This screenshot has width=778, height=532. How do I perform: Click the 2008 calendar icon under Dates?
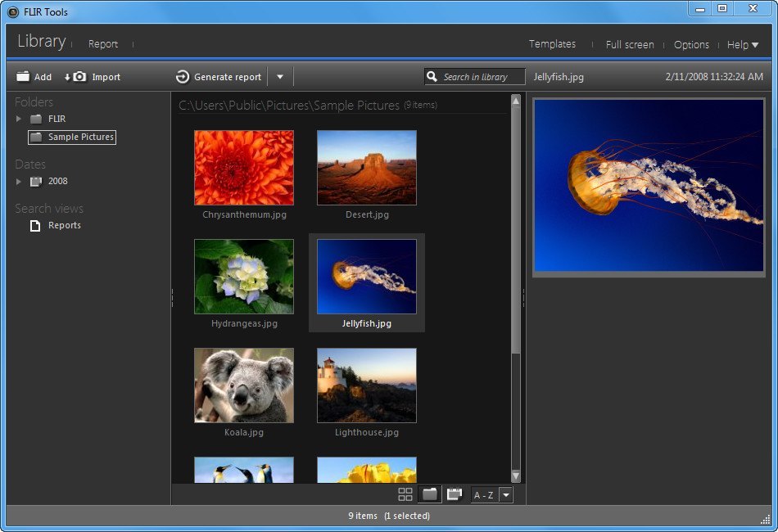[x=35, y=181]
